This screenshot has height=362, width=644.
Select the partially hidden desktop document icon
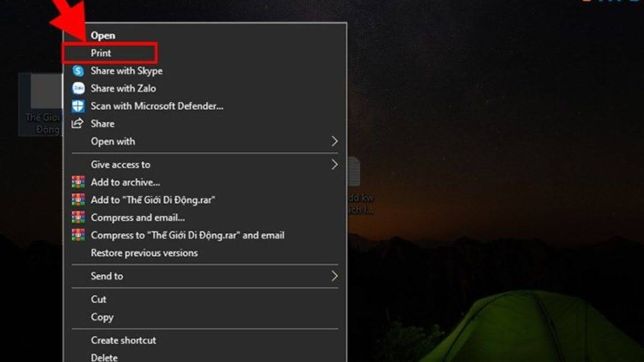coord(354,172)
